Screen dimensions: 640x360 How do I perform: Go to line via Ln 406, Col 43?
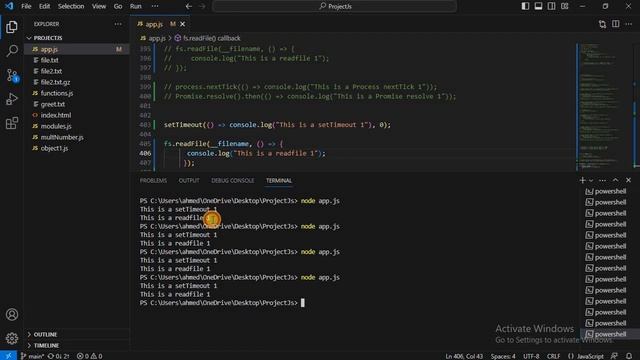click(464, 356)
